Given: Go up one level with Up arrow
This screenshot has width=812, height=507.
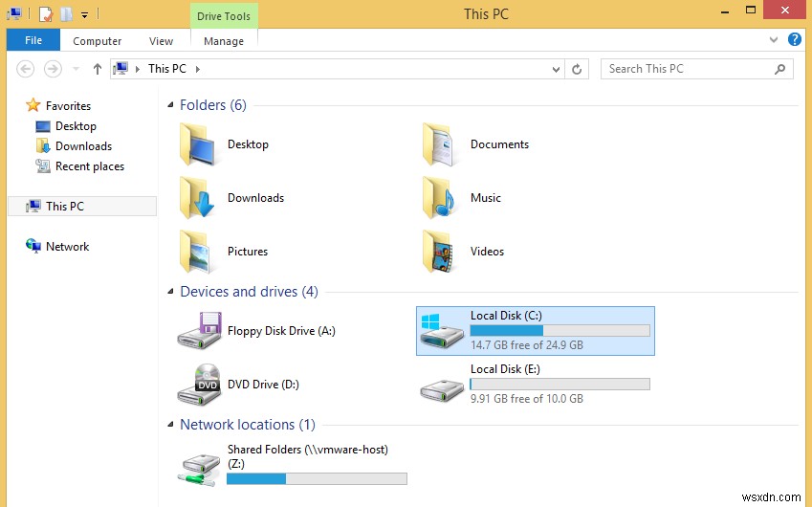Looking at the screenshot, I should (97, 68).
